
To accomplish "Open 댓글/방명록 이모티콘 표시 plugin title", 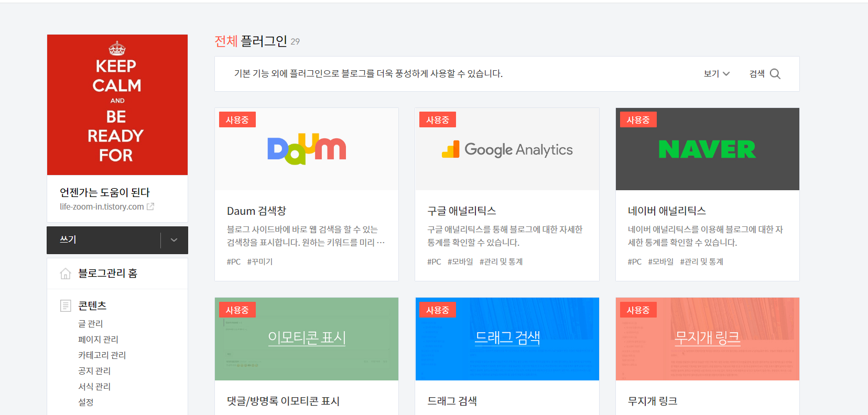I will point(283,401).
